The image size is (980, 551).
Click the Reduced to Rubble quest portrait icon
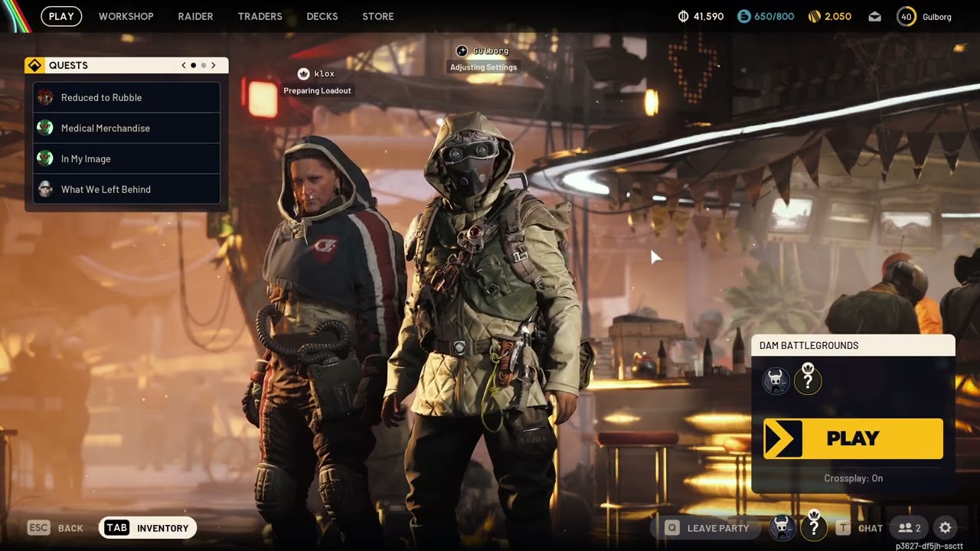pos(45,97)
